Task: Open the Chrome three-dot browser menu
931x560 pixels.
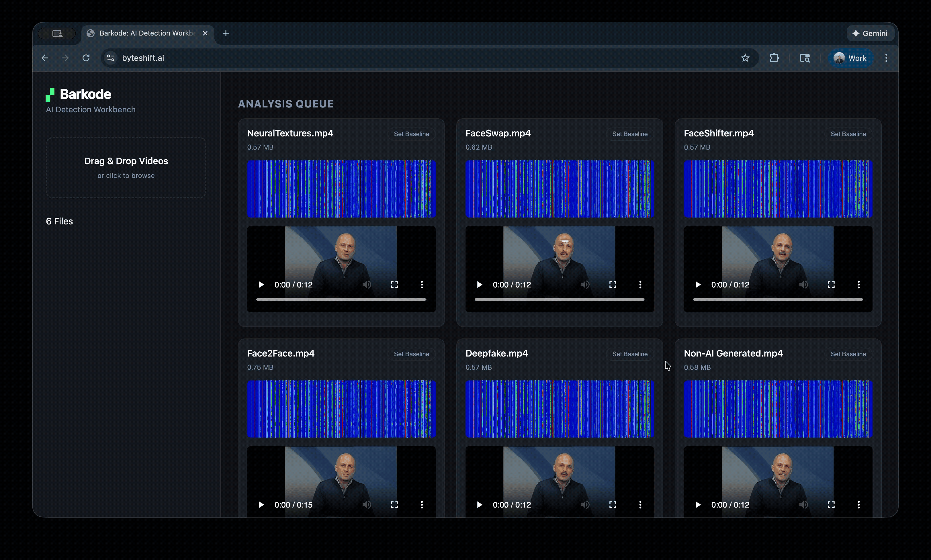Action: pyautogui.click(x=886, y=58)
